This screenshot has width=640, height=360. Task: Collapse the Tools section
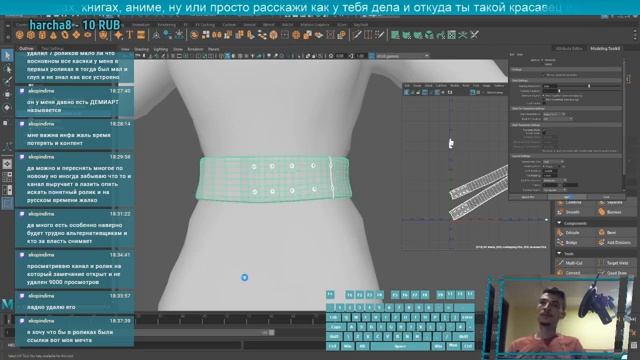click(x=559, y=254)
